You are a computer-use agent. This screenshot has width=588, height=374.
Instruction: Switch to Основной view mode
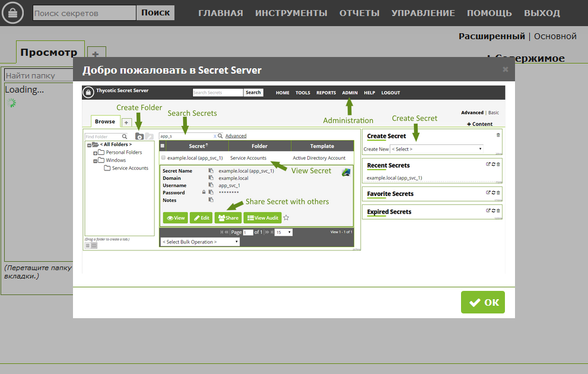pos(555,36)
